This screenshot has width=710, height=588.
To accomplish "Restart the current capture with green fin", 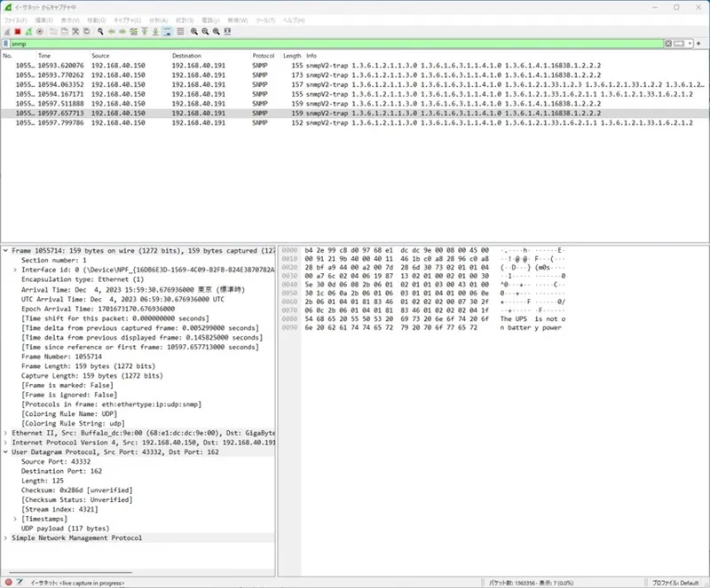I will click(28, 31).
